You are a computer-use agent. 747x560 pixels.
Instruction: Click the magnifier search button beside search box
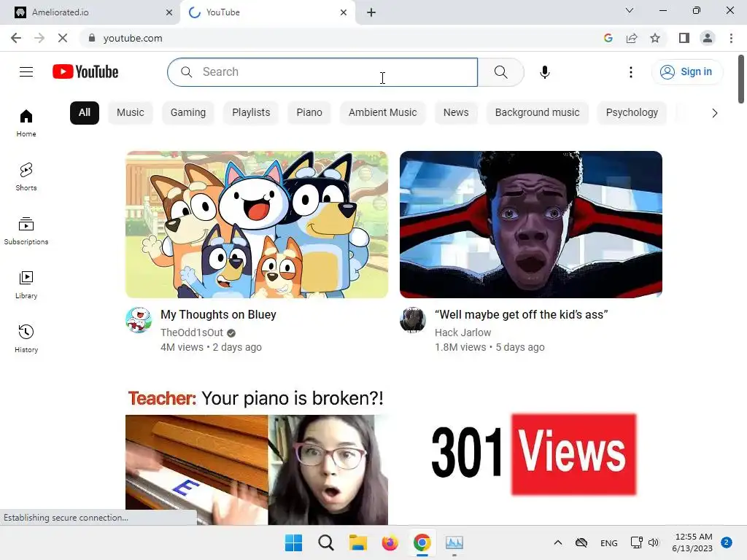tap(500, 72)
